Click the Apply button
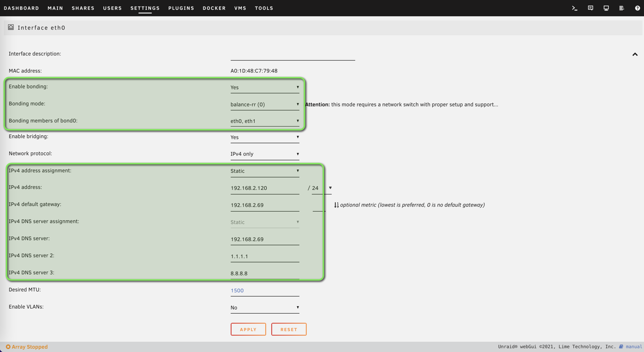 [248, 329]
